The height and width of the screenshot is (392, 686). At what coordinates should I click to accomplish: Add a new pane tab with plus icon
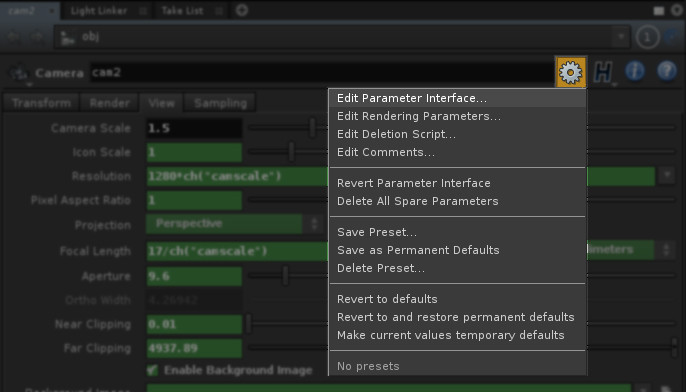pos(242,10)
